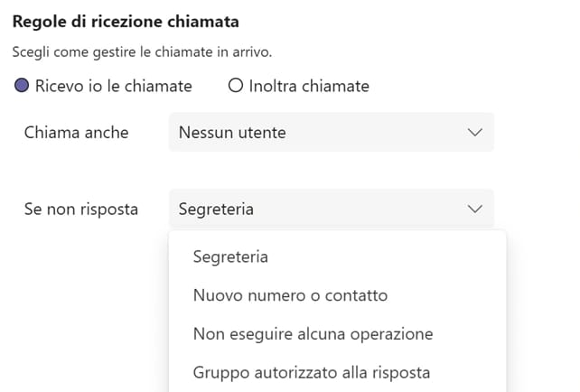Click chevron arrow of Nessun utente dropdown
The width and height of the screenshot is (580, 392).
coord(475,133)
